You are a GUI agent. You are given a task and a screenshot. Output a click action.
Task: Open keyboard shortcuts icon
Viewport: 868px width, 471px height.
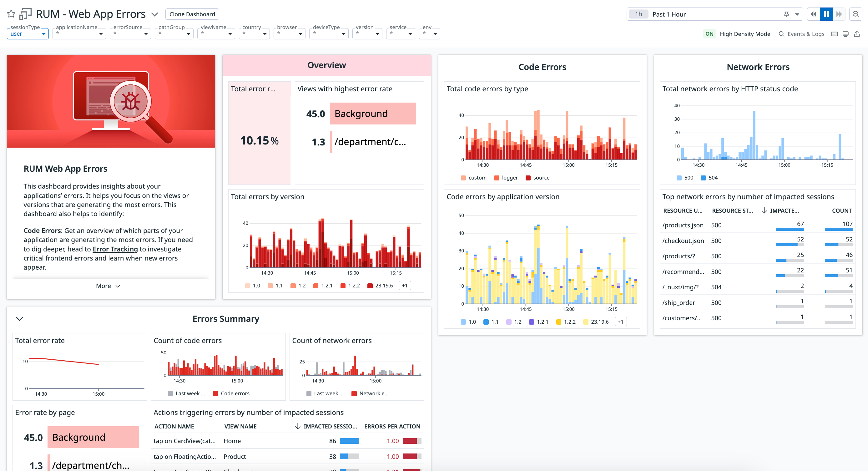pyautogui.click(x=834, y=34)
